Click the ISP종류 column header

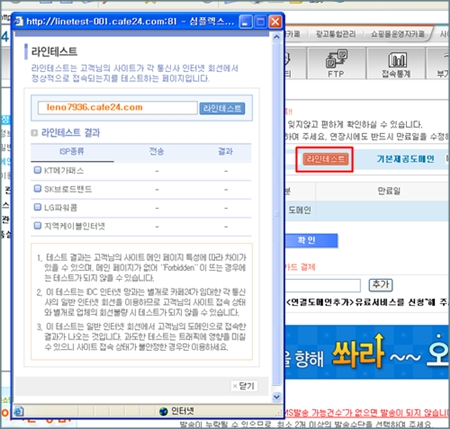click(72, 151)
